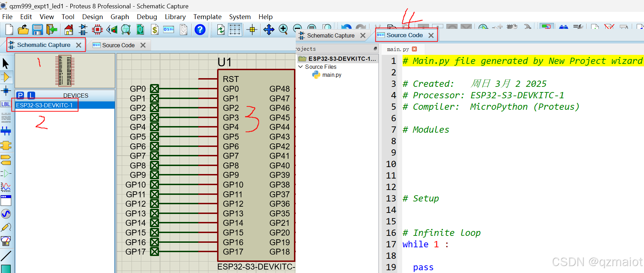
Task: Click the GP0 terminal on the schematic
Action: [x=154, y=89]
